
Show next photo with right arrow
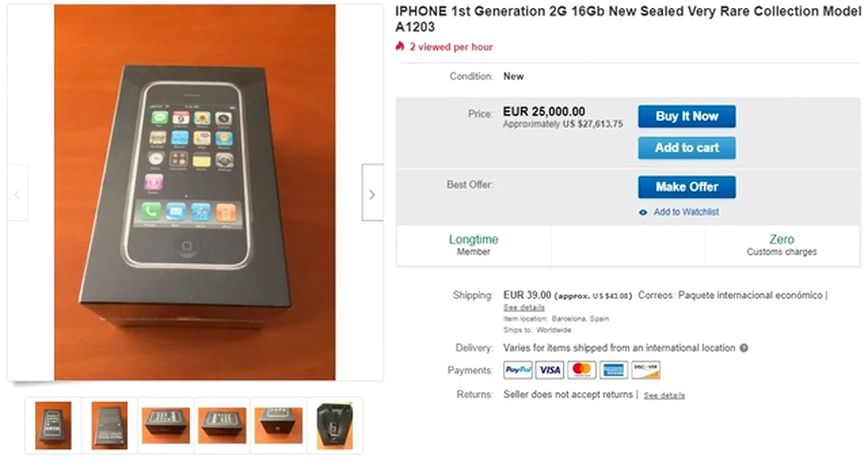tap(372, 193)
